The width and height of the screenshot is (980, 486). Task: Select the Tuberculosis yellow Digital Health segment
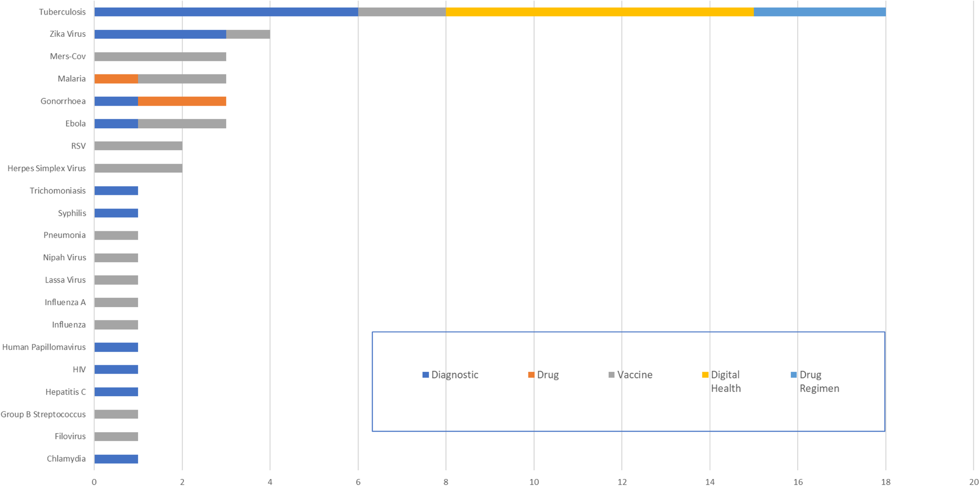pos(600,12)
